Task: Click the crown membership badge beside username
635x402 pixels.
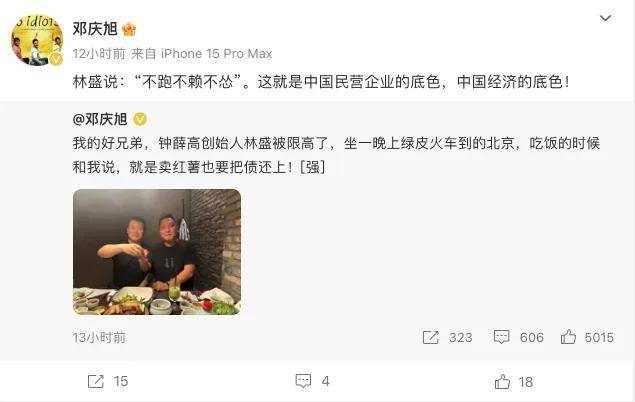Action: (x=129, y=29)
